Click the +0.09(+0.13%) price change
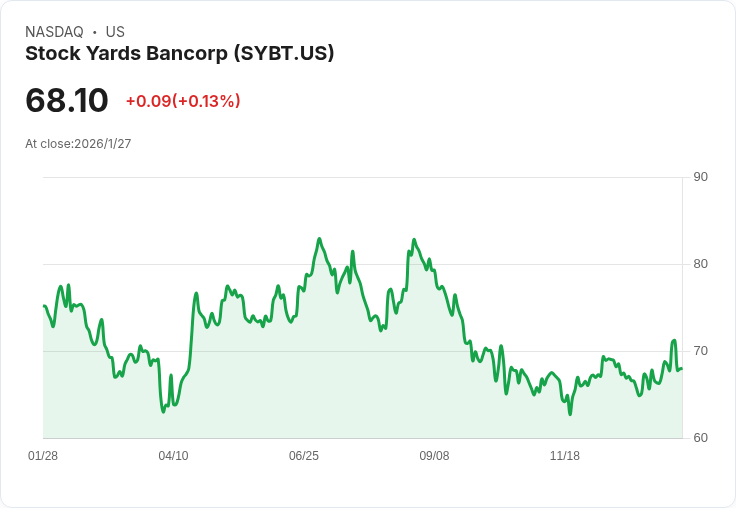This screenshot has width=736, height=508. (183, 101)
